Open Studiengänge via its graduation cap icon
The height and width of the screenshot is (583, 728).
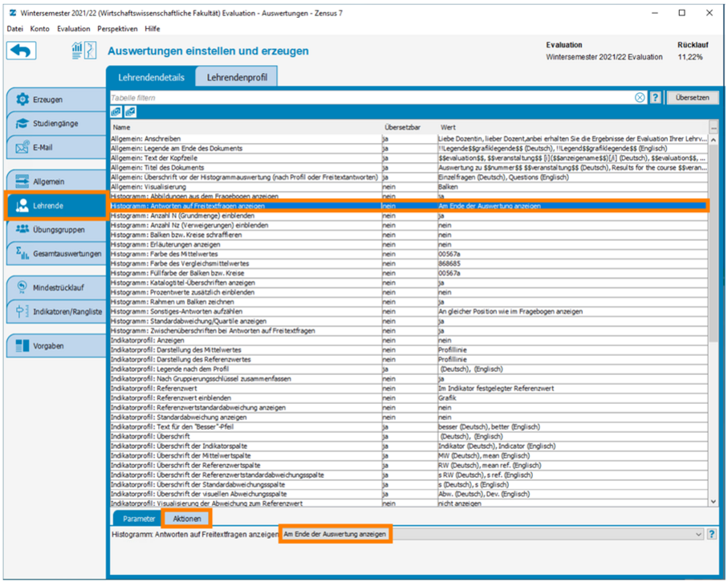22,123
